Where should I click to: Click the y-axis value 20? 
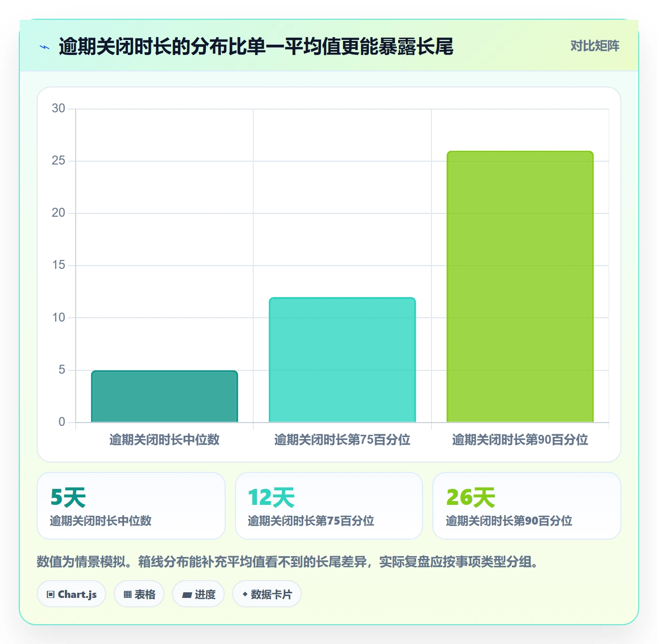(x=58, y=213)
